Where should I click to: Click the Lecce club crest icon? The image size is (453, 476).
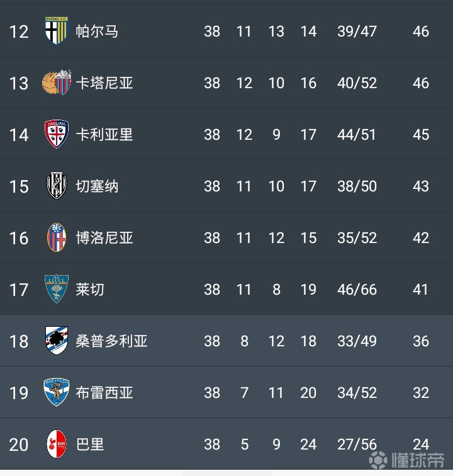click(56, 289)
